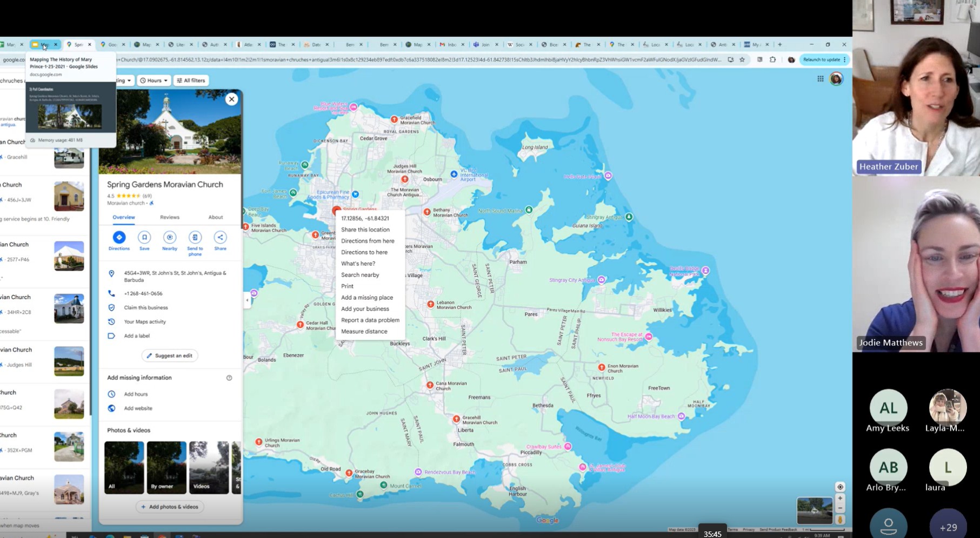The width and height of the screenshot is (980, 538).
Task: Click the Share icon in place panel
Action: [220, 238]
